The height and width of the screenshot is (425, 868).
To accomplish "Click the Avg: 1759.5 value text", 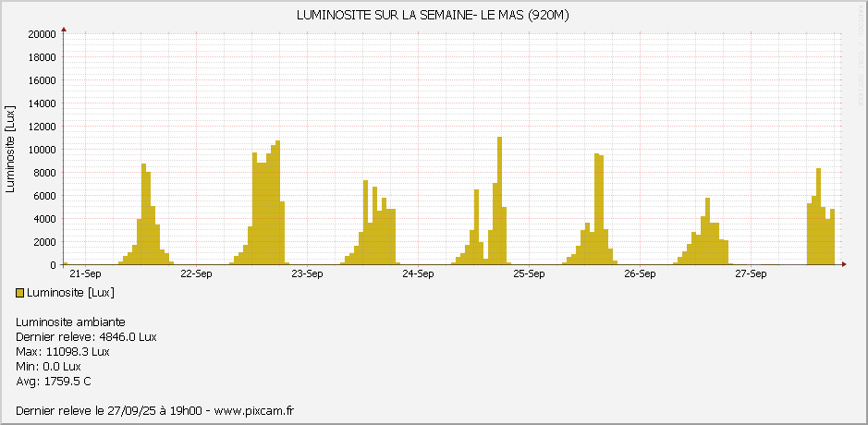I will click(54, 382).
